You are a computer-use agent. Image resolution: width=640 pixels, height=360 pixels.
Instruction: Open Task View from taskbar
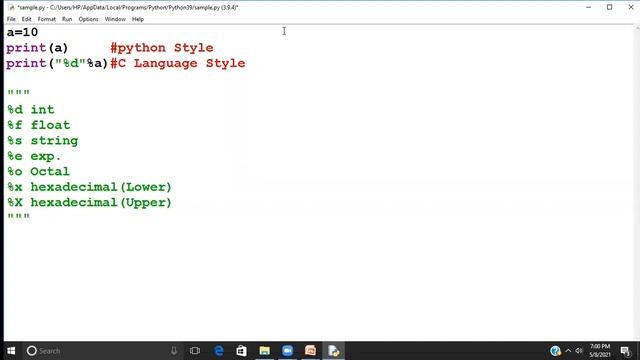[195, 351]
